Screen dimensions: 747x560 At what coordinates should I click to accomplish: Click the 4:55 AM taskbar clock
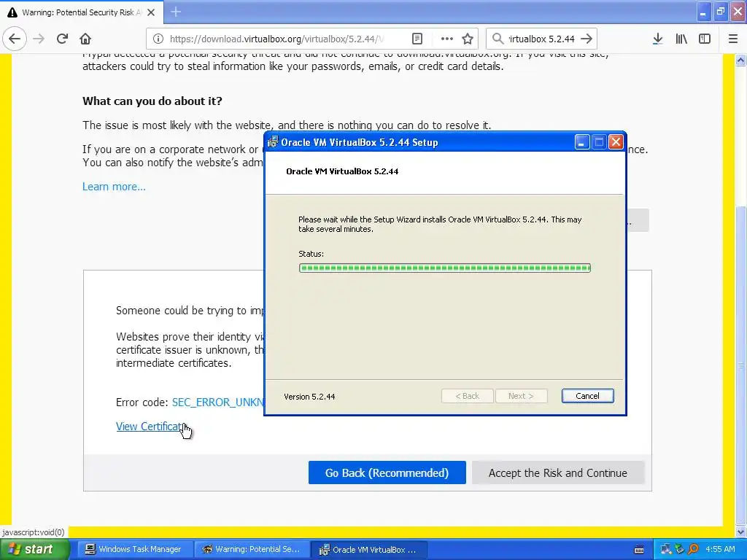tap(720, 549)
